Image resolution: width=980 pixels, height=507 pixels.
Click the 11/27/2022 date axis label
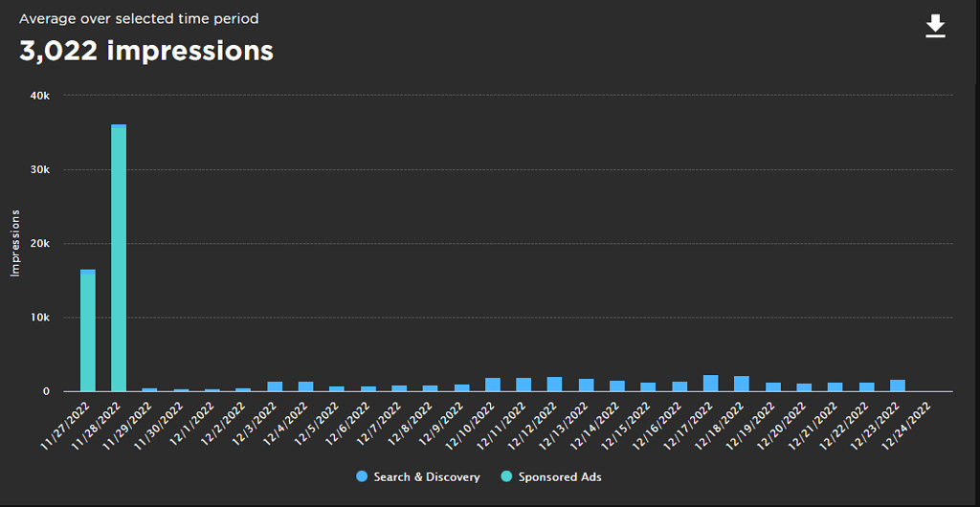point(71,421)
